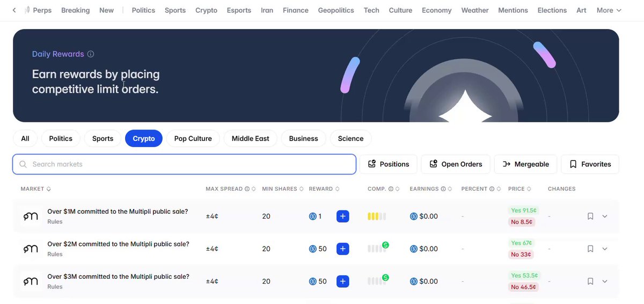The height and width of the screenshot is (304, 644).
Task: Open the Weather category
Action: pos(475,10)
